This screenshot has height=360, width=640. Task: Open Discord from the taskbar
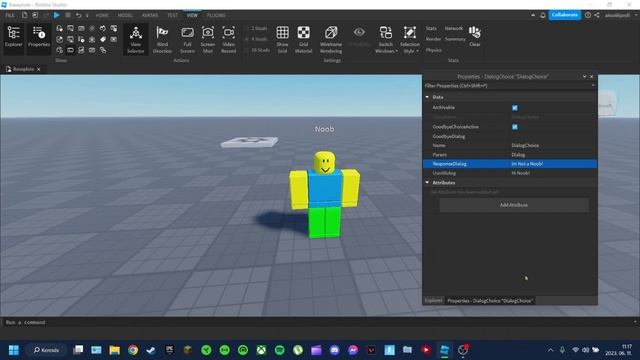(x=335, y=350)
